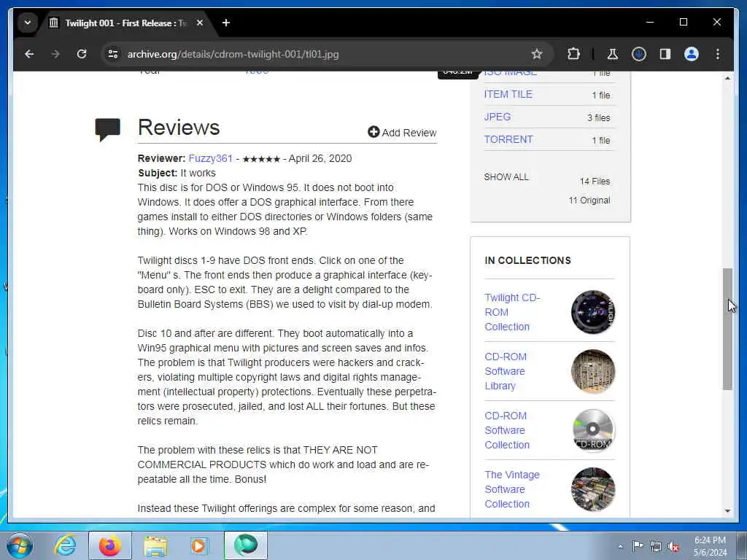The height and width of the screenshot is (560, 747).
Task: Go back to the previous page
Action: [29, 54]
